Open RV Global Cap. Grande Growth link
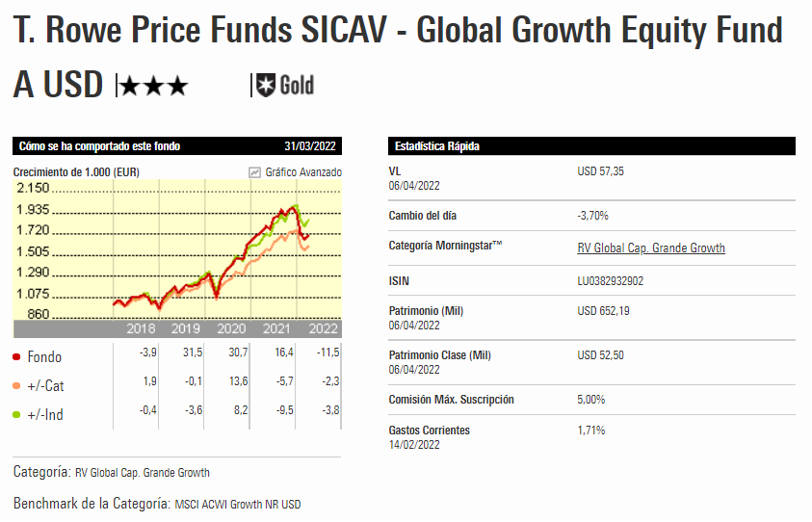Image resolution: width=812 pixels, height=522 pixels. click(x=650, y=248)
